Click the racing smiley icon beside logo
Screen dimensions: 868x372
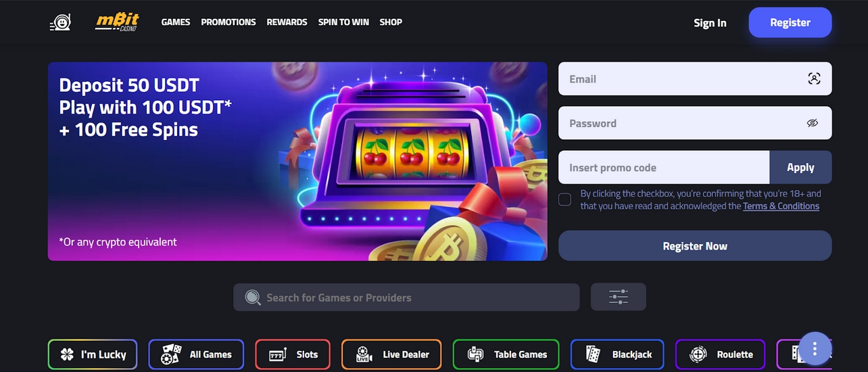(60, 22)
